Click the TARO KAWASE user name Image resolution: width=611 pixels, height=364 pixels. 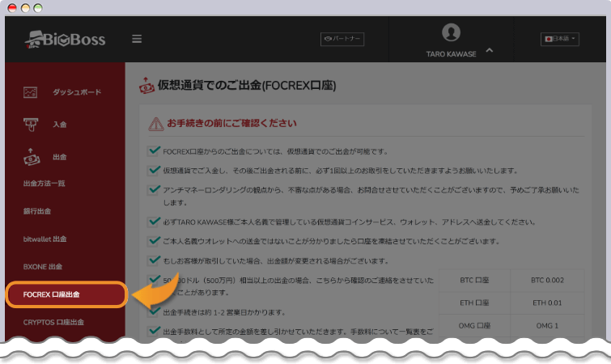451,54
